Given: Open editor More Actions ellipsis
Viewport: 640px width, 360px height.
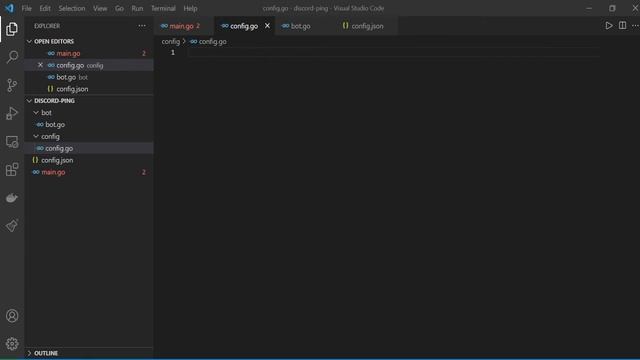Looking at the screenshot, I should [635, 26].
